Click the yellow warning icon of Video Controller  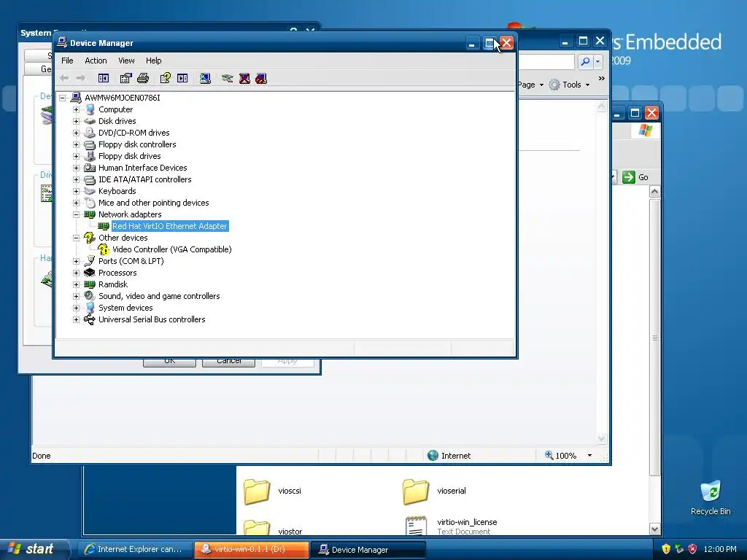104,249
